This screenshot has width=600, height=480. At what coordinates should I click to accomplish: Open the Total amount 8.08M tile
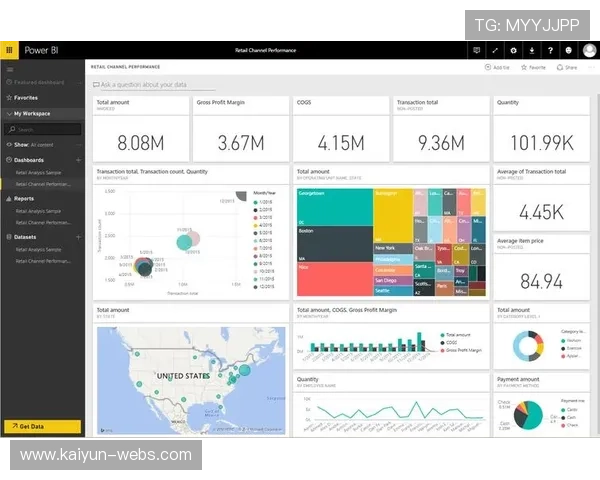pos(141,129)
